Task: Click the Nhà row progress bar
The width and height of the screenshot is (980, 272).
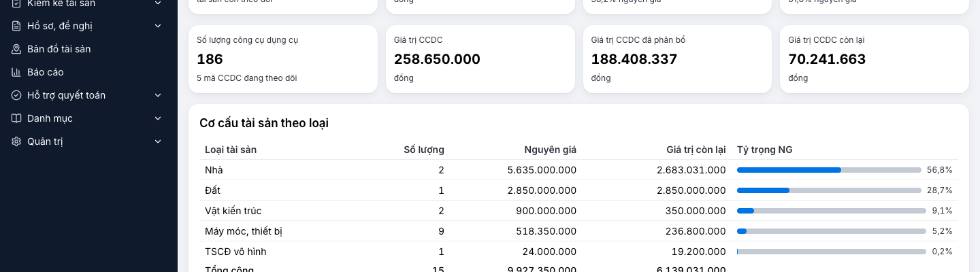Action: [x=829, y=170]
